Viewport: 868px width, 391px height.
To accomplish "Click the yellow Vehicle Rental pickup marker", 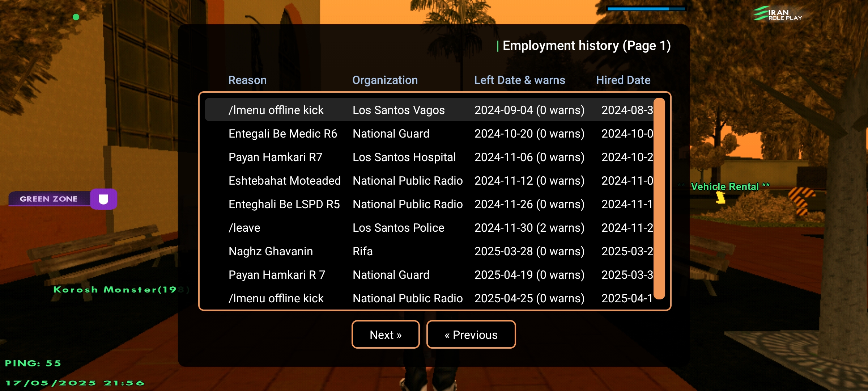I will pyautogui.click(x=720, y=197).
